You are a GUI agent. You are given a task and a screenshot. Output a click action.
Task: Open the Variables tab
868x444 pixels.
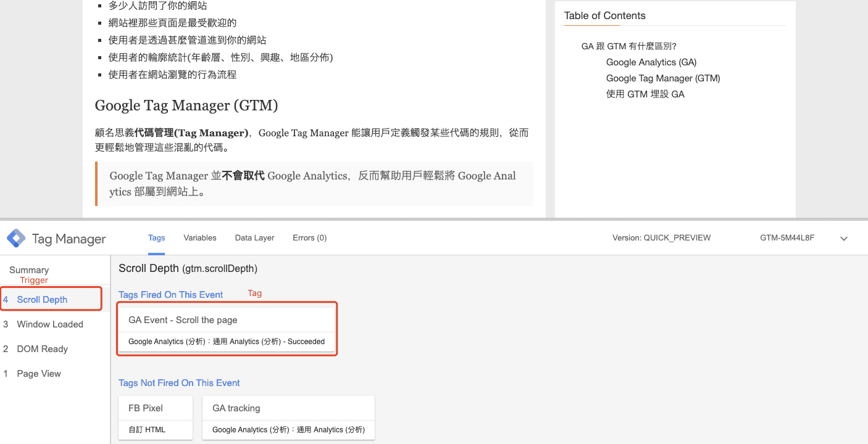coord(200,237)
